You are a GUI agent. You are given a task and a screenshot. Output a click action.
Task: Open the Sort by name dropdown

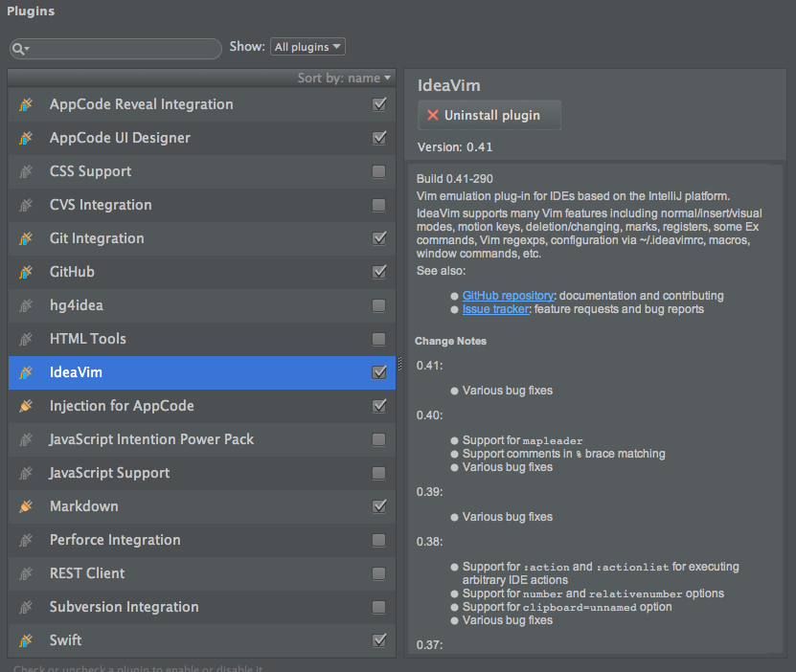point(344,78)
